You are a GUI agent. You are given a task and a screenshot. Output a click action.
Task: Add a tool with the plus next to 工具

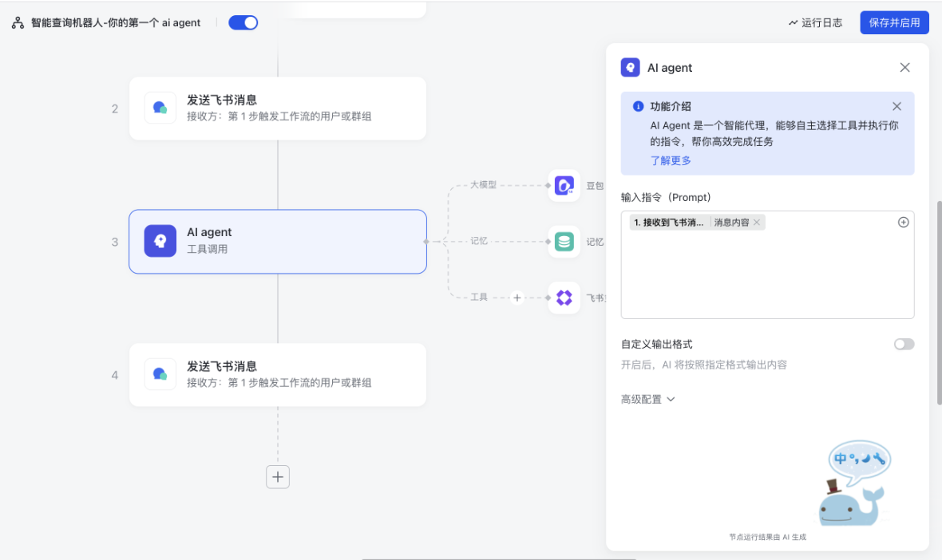coord(517,298)
